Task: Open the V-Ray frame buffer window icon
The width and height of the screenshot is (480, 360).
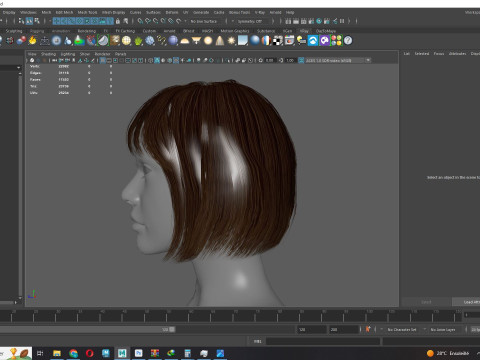Action: click(289, 41)
